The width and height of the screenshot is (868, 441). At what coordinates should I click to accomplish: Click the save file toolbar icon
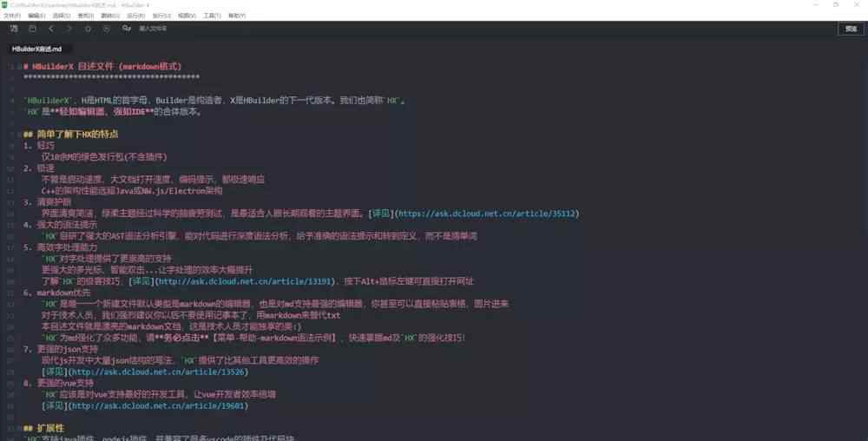click(x=33, y=29)
